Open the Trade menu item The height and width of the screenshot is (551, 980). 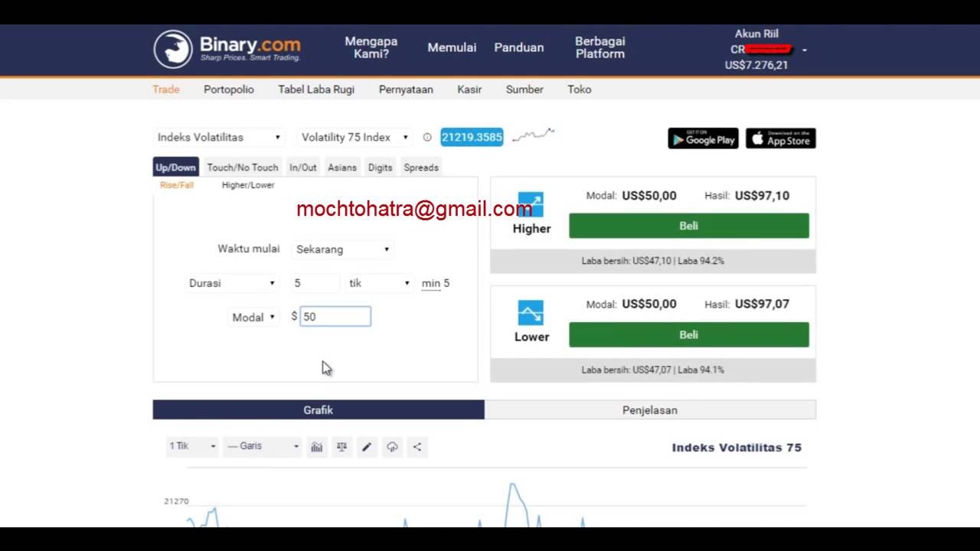[166, 90]
